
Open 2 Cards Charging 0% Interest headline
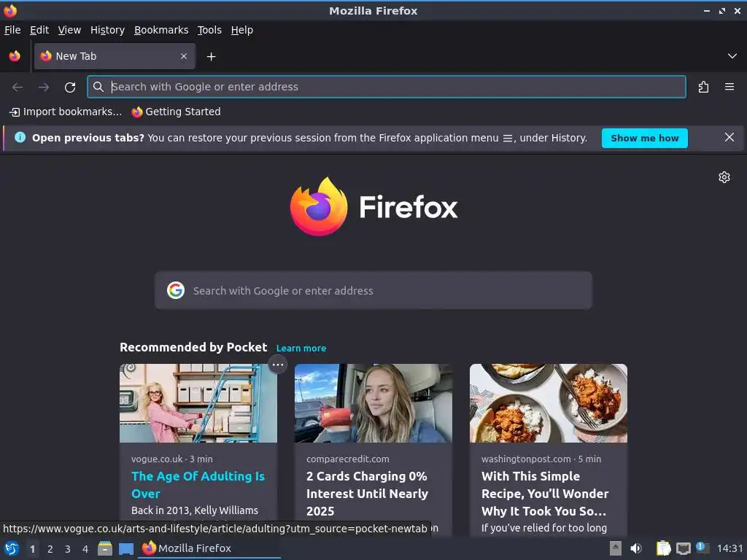pyautogui.click(x=368, y=494)
